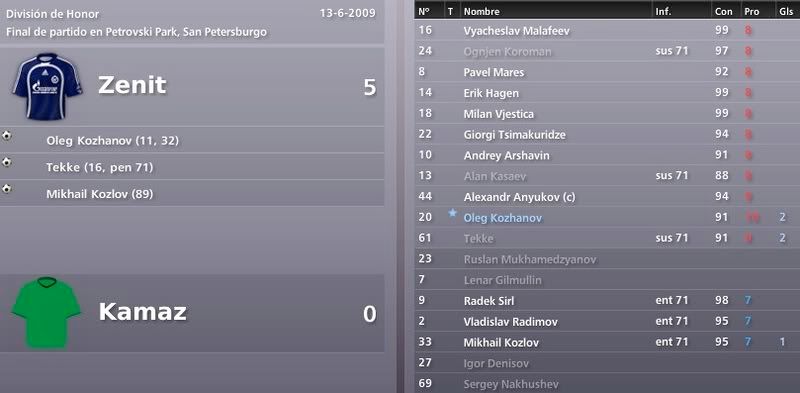
Task: Click the football icon beside Mikhail Kozlov goal
Action: [x=7, y=189]
